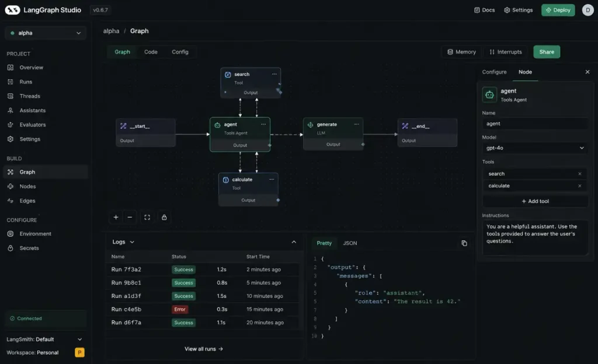Open the Docs link

(484, 10)
